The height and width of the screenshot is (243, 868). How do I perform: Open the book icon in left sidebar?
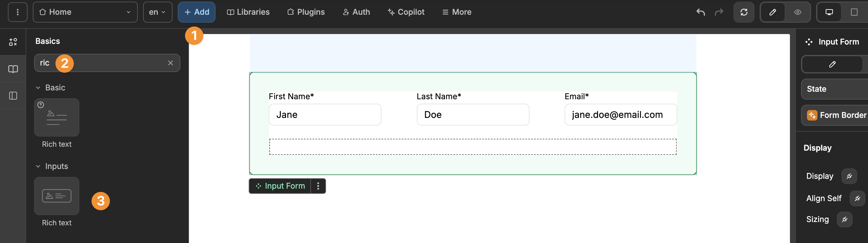point(13,69)
